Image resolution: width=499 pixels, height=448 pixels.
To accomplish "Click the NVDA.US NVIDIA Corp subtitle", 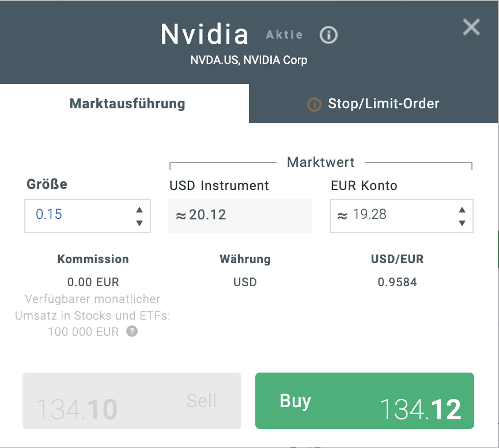I will point(249,60).
